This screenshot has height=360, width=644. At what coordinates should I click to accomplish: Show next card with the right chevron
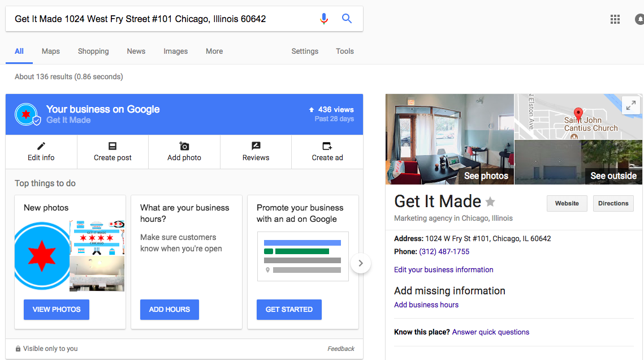tap(361, 263)
